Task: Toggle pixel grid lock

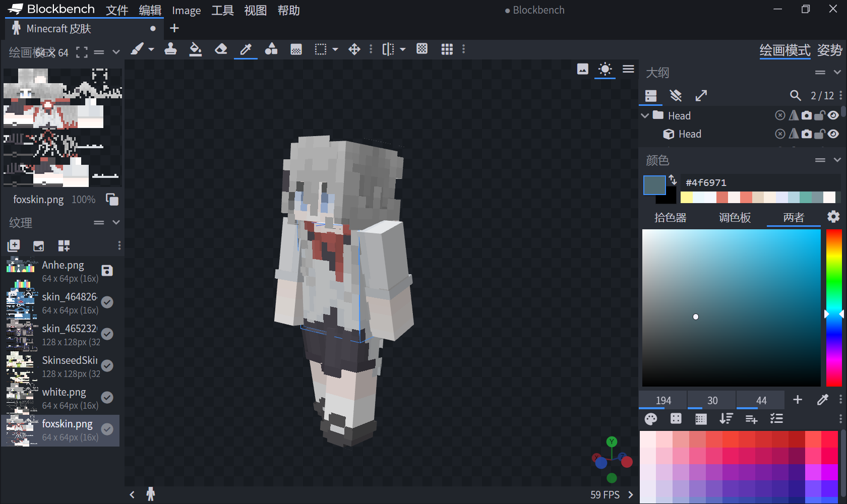Action: pyautogui.click(x=422, y=49)
